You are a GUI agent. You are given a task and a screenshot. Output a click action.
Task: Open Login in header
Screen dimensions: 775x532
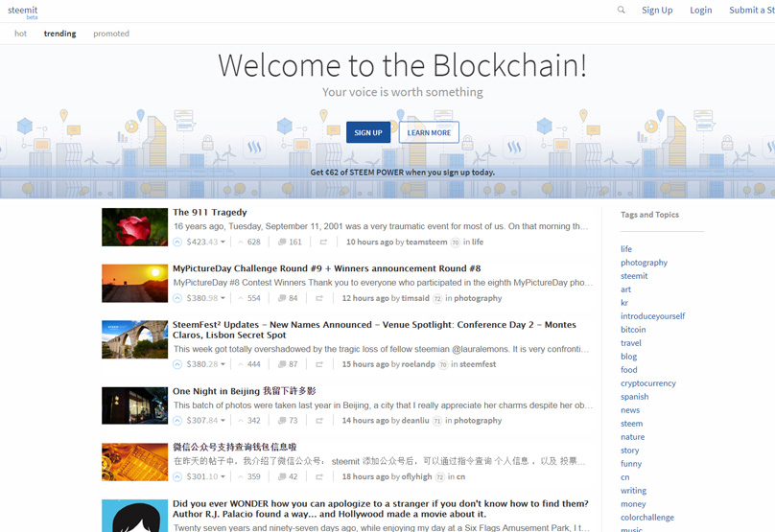tap(701, 10)
